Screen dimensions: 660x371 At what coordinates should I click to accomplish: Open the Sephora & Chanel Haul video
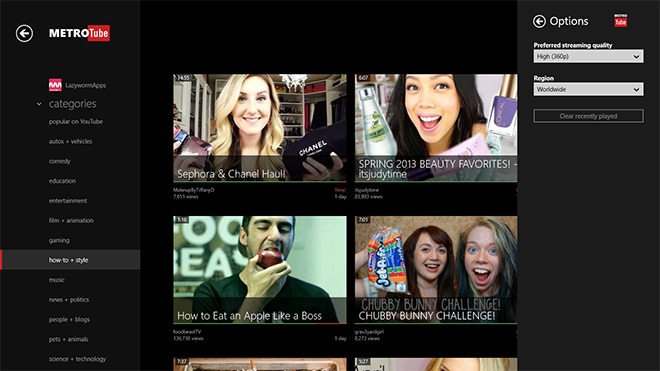pyautogui.click(x=260, y=128)
